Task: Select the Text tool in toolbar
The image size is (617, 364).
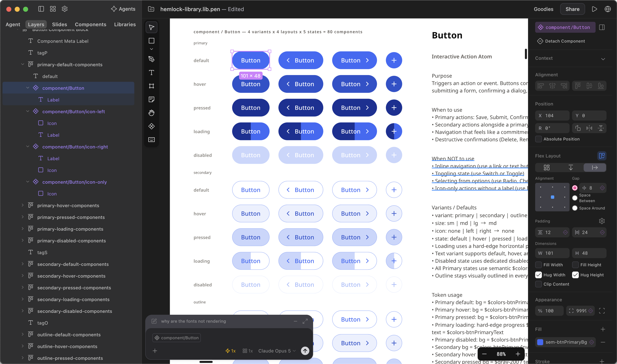Action: point(152,73)
